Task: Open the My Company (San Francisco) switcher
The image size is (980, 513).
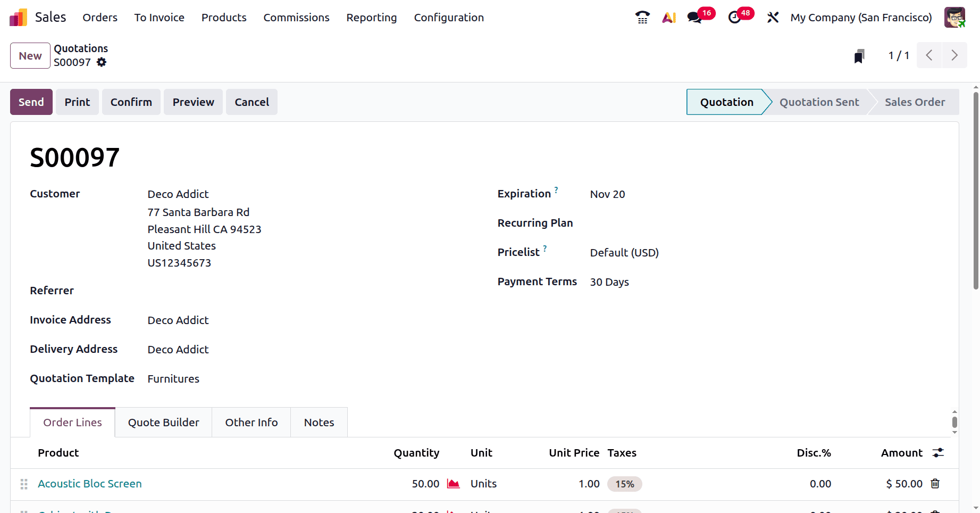Action: [861, 18]
